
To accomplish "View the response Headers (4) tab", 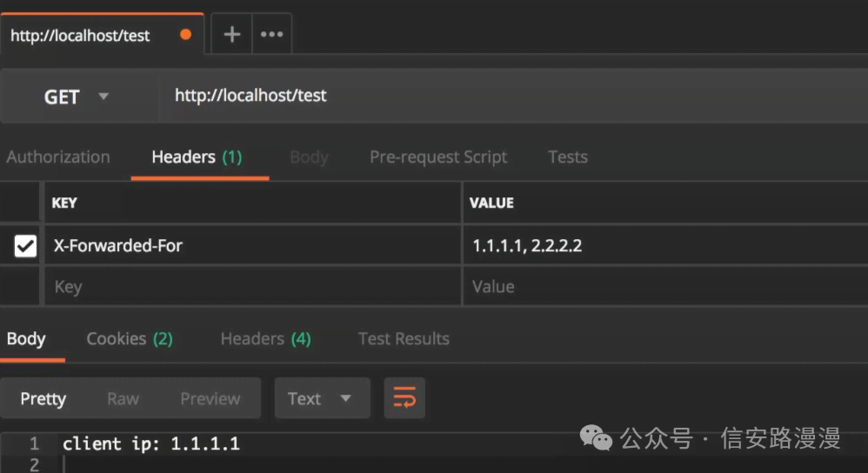I will 266,338.
